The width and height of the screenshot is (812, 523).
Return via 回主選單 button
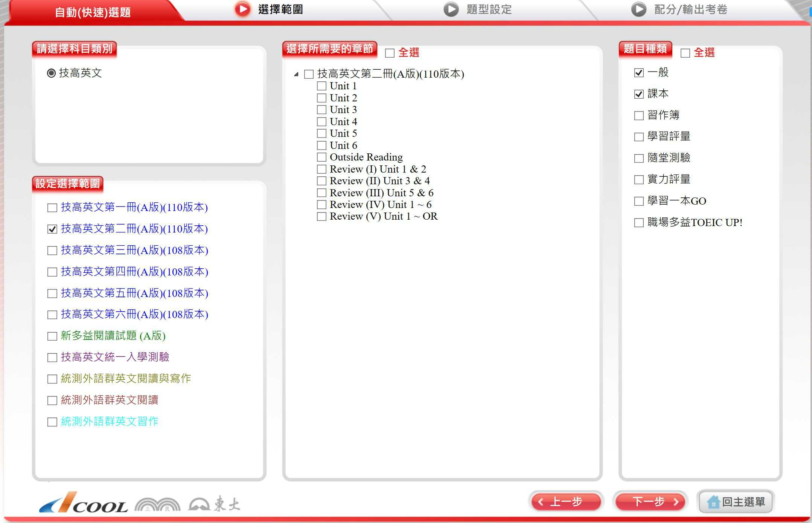pyautogui.click(x=736, y=502)
